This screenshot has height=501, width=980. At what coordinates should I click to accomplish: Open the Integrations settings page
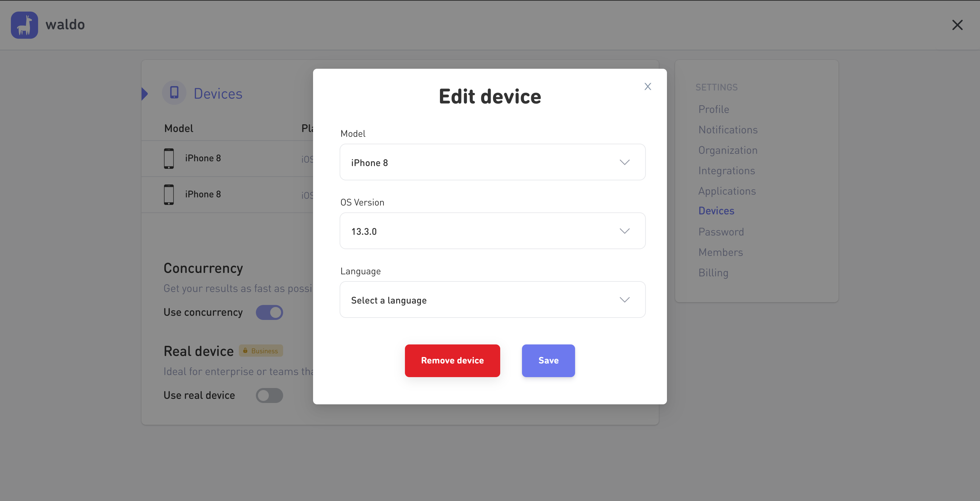(726, 171)
